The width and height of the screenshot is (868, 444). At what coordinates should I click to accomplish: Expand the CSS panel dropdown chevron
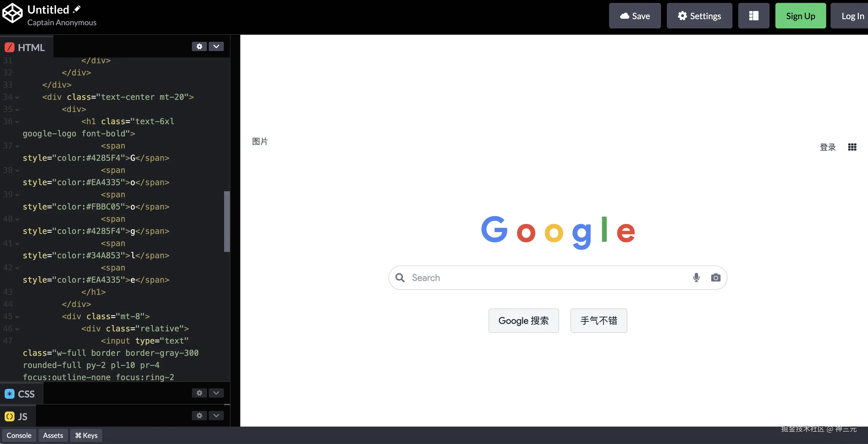click(216, 393)
